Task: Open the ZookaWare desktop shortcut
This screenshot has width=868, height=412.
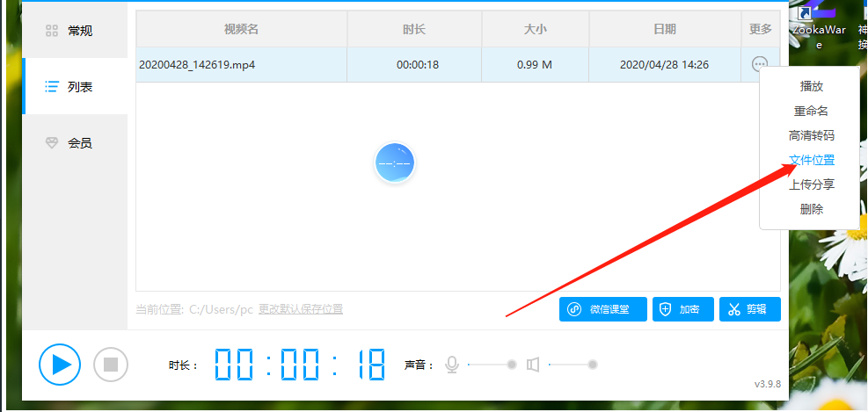Action: coord(818,25)
